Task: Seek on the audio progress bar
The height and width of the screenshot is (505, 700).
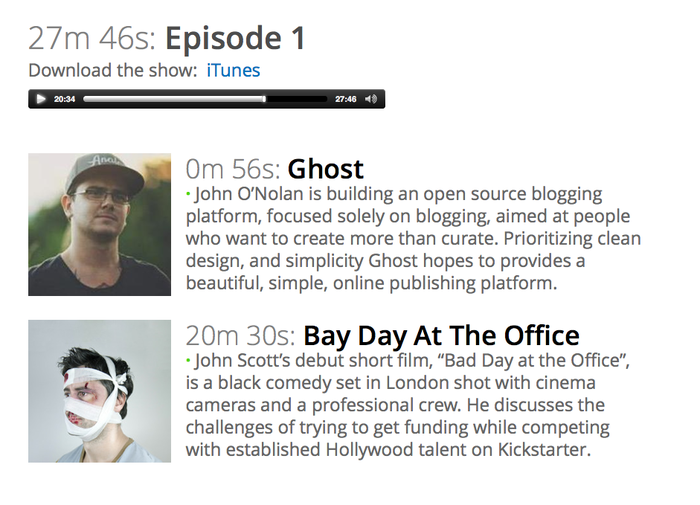Action: tap(205, 99)
